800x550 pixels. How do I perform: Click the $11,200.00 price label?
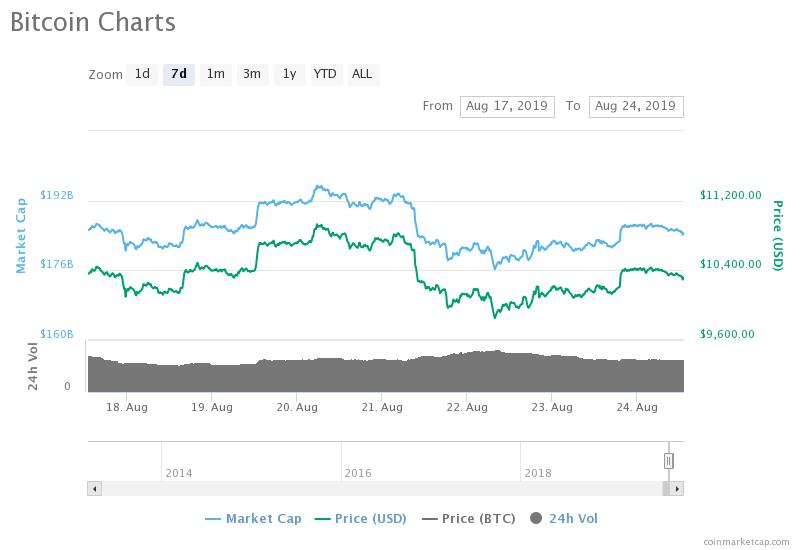(x=731, y=195)
